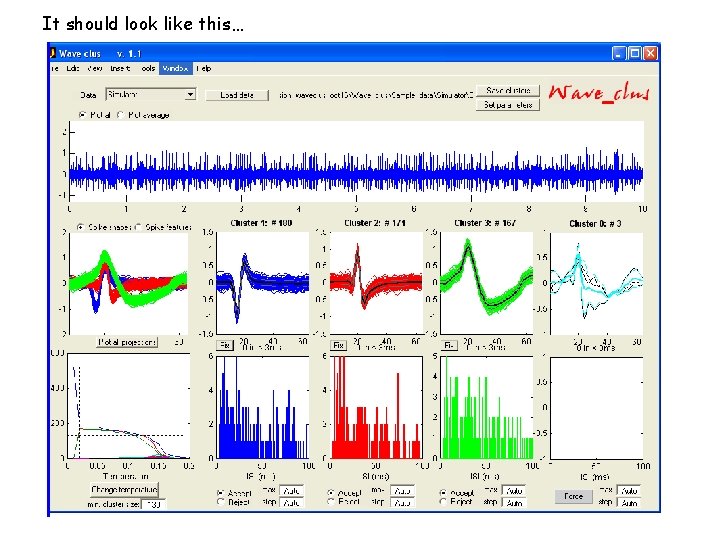The image size is (720, 540).
Task: Click the Fix button under Cluster 2
Action: (x=338, y=345)
